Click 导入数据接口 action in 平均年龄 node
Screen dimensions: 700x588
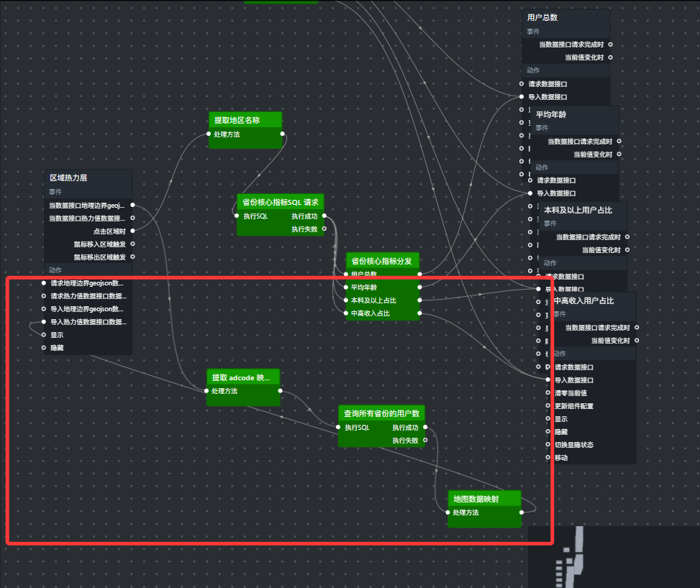coord(556,193)
